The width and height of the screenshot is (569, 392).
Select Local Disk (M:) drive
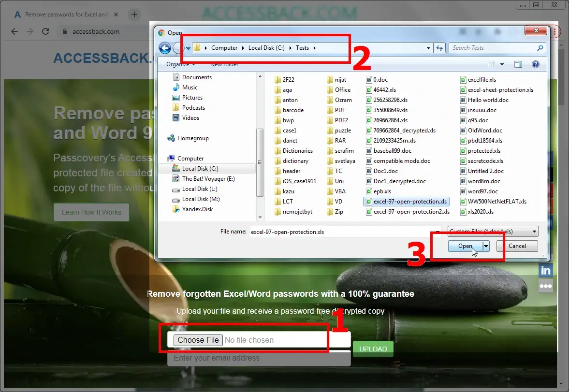point(196,199)
